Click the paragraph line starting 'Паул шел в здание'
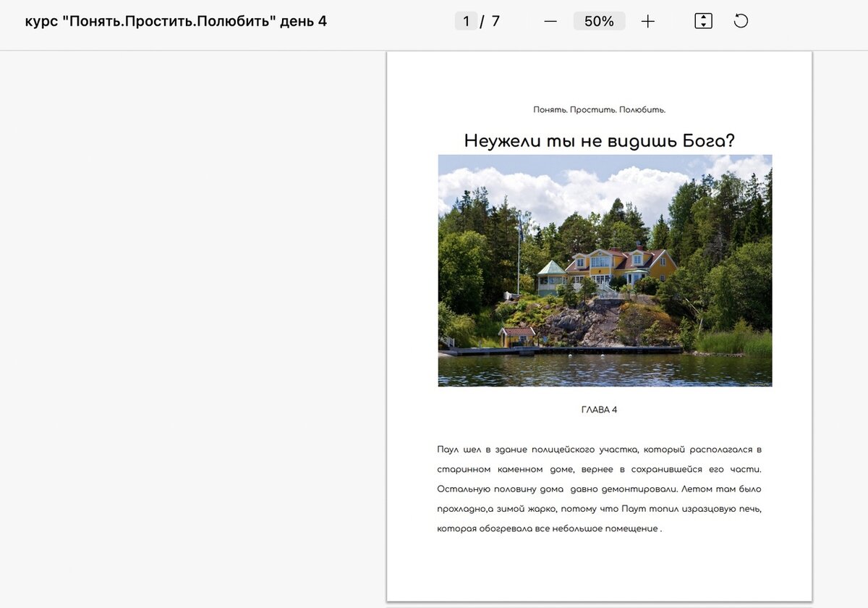Screen dimensions: 868x608 tap(599, 449)
